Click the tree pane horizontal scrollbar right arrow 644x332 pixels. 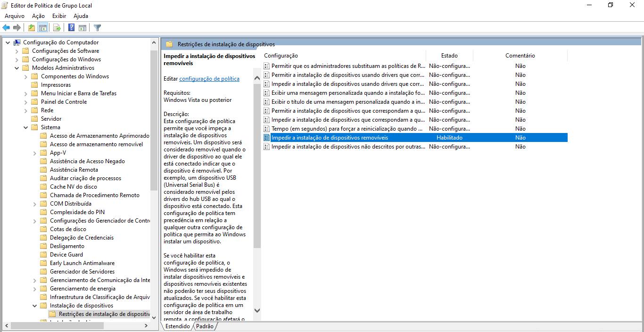(146, 325)
